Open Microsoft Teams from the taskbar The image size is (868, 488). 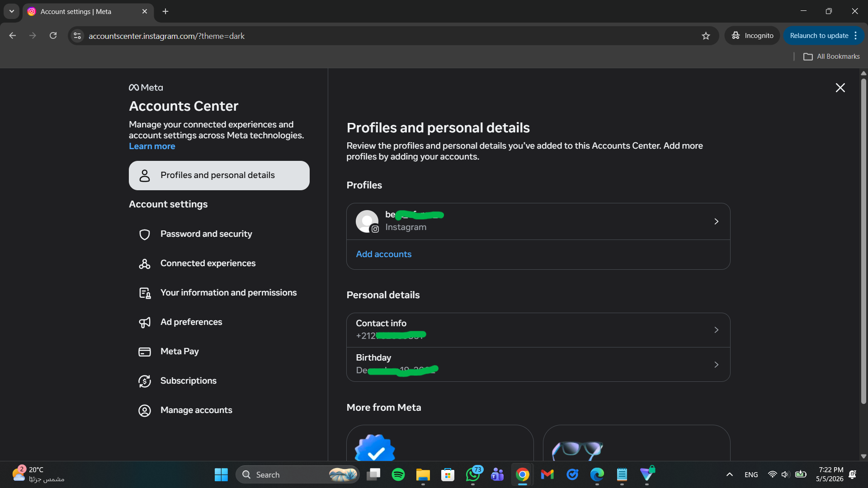point(498,475)
